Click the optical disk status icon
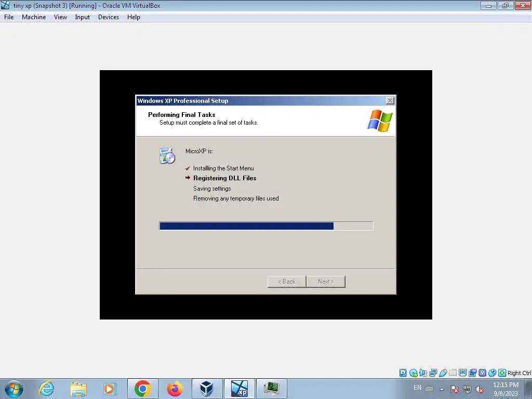 coord(413,373)
